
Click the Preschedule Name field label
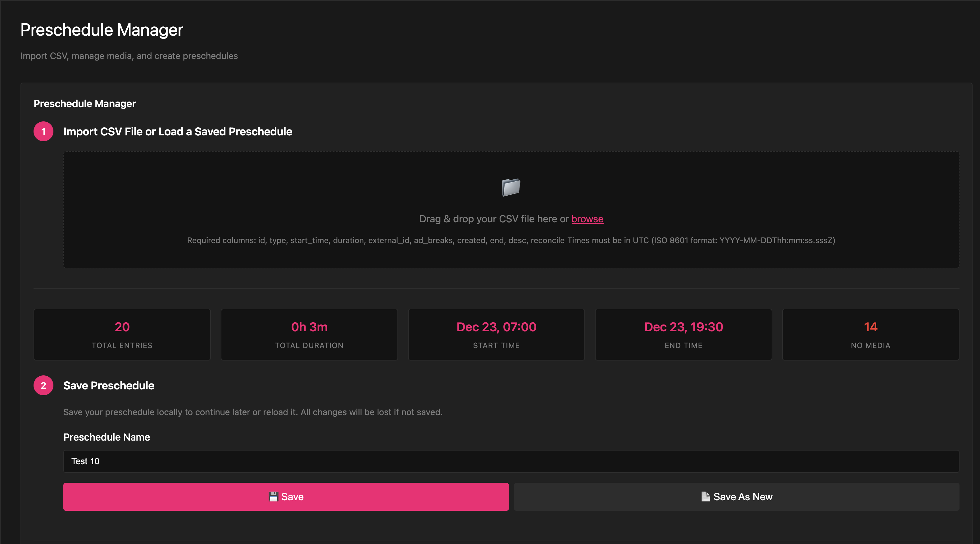tap(107, 437)
